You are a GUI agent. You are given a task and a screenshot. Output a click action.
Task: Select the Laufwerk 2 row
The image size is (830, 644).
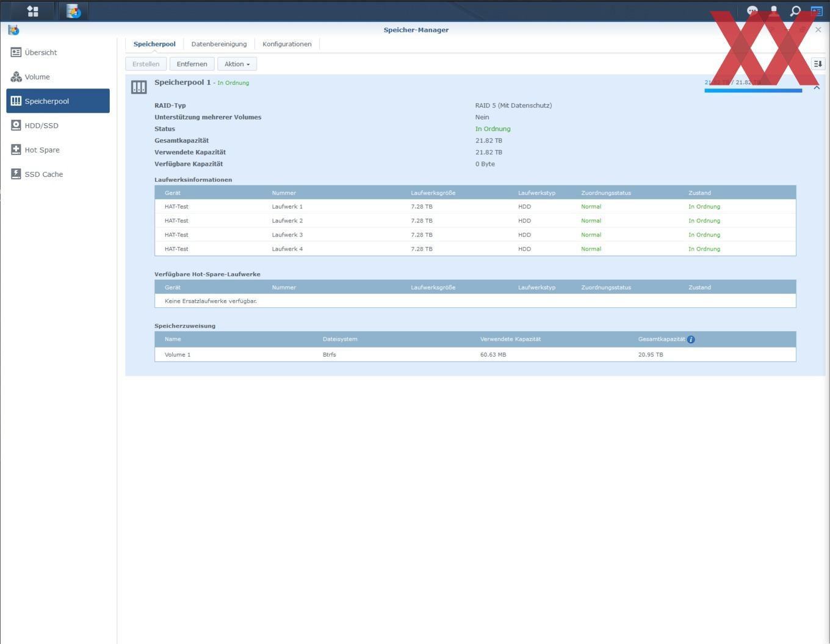click(x=475, y=221)
